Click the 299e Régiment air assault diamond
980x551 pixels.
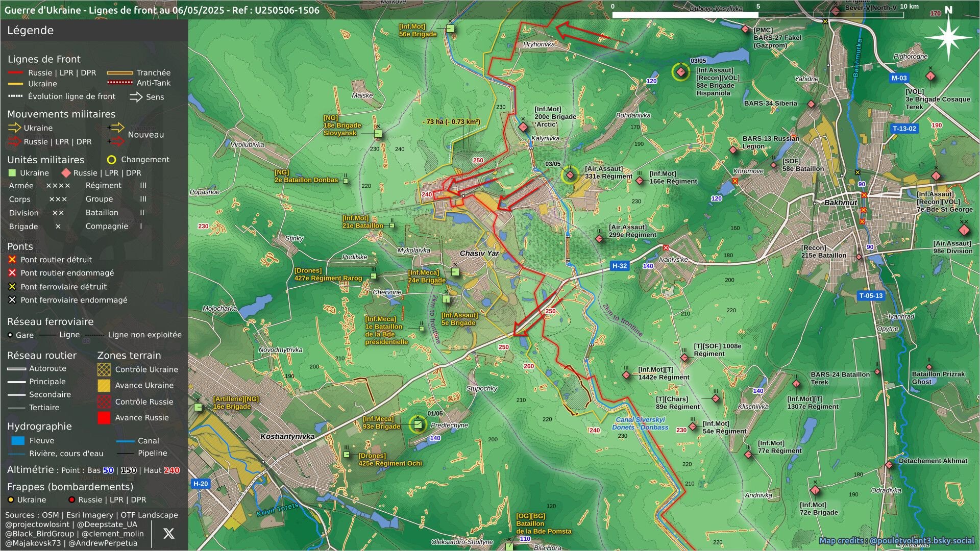[x=599, y=238]
